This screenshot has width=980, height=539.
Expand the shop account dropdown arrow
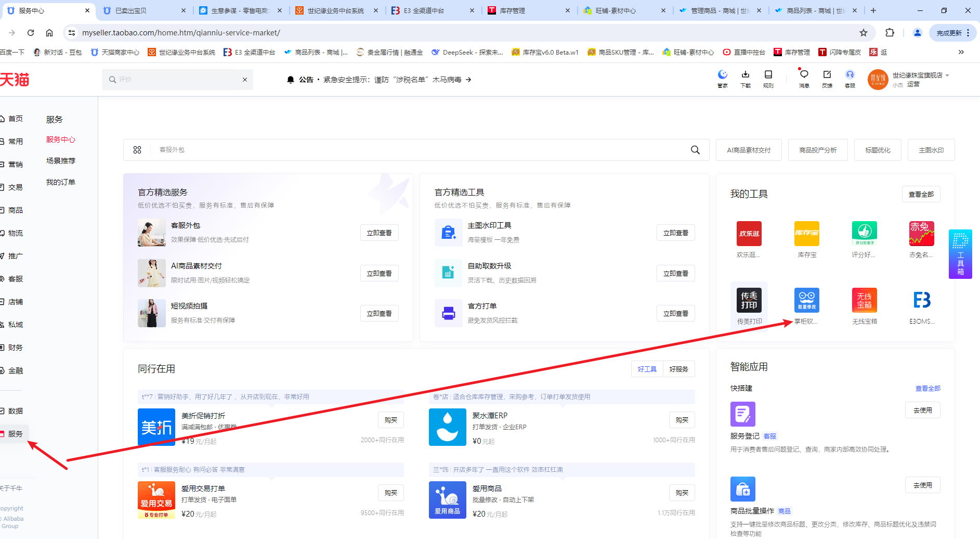click(x=947, y=75)
